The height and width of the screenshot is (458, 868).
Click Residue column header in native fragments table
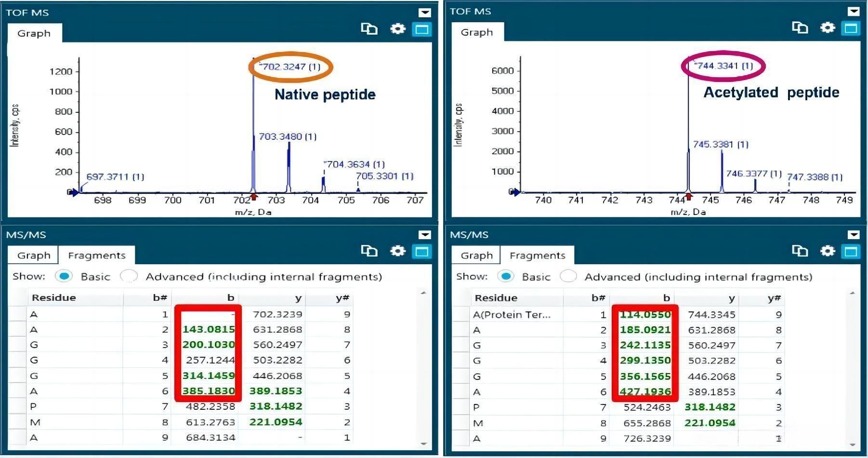(x=75, y=297)
